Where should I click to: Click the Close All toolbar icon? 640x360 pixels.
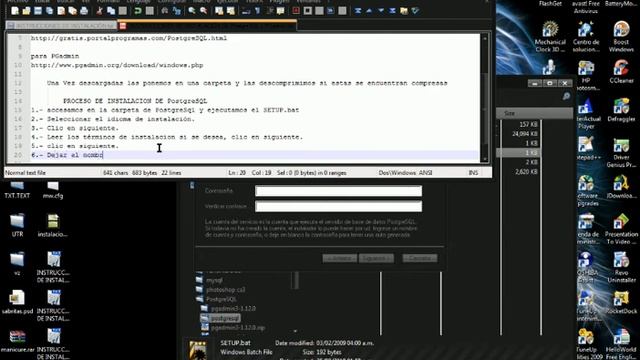point(72,11)
